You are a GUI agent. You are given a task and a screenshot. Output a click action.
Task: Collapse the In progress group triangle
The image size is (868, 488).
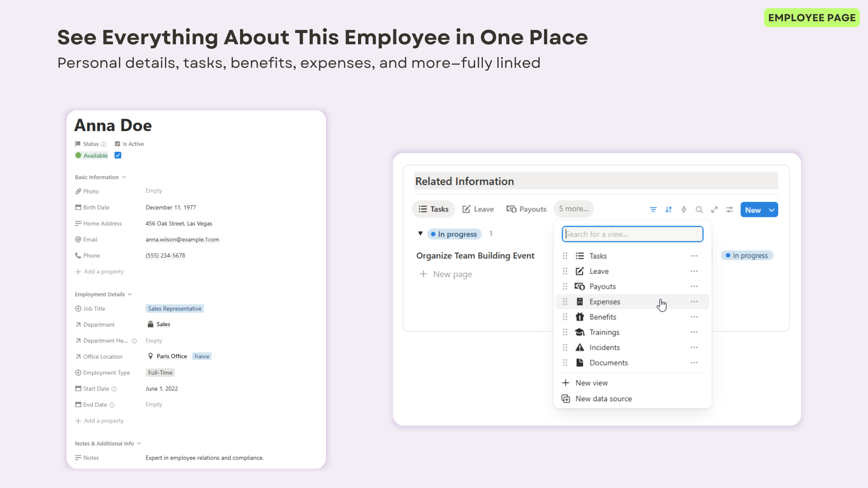tap(420, 234)
